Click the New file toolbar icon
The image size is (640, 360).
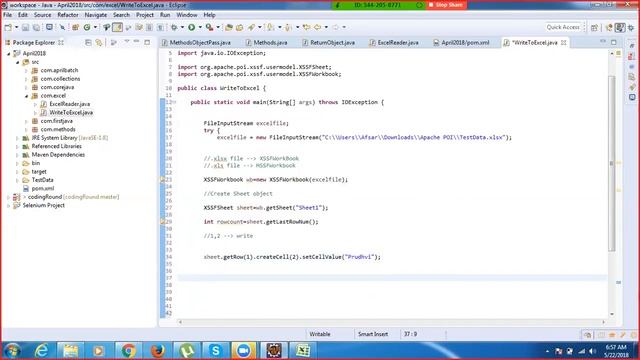(8, 27)
